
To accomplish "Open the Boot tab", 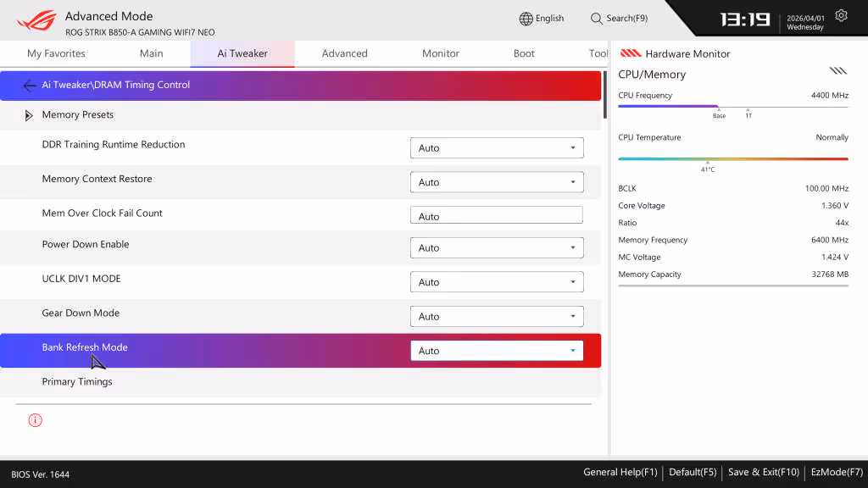I will pos(524,53).
